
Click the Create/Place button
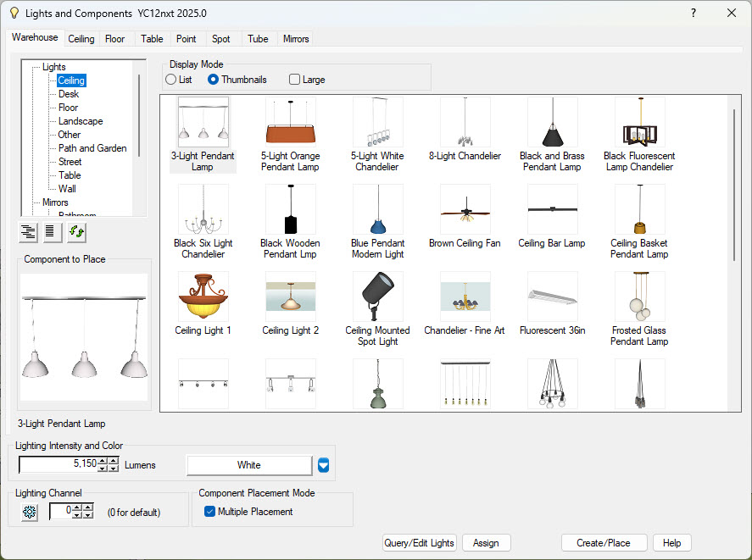coord(604,542)
